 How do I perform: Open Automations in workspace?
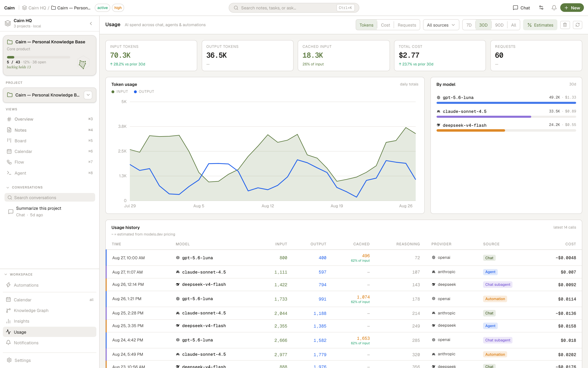(50, 285)
